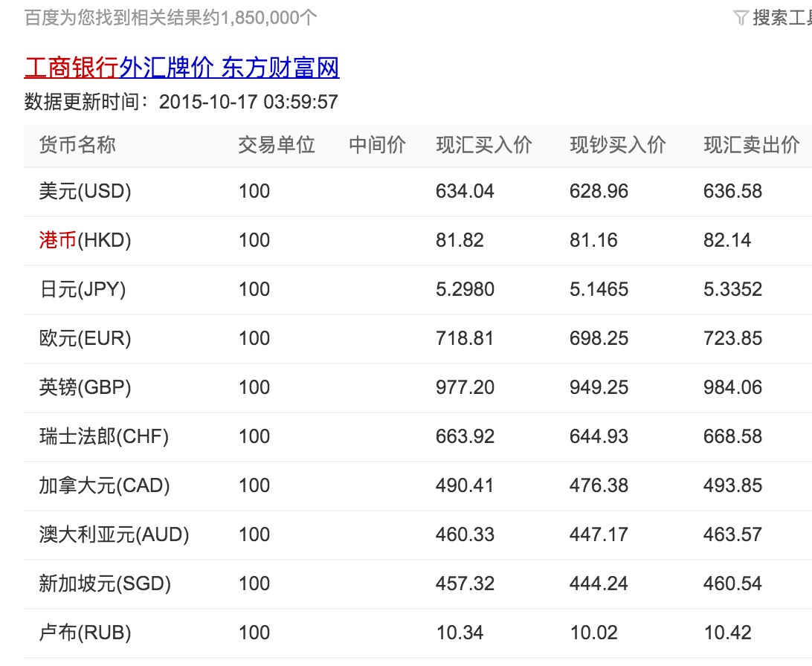Select the 加拿大元(CAD) currency name
Image resolution: width=812 pixels, height=666 pixels.
(x=105, y=486)
